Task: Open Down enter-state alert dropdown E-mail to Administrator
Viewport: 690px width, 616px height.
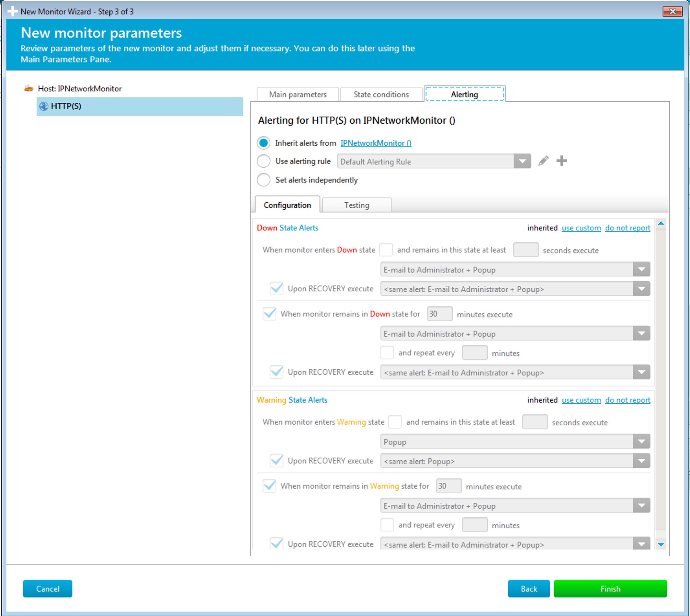Action: coord(515,270)
